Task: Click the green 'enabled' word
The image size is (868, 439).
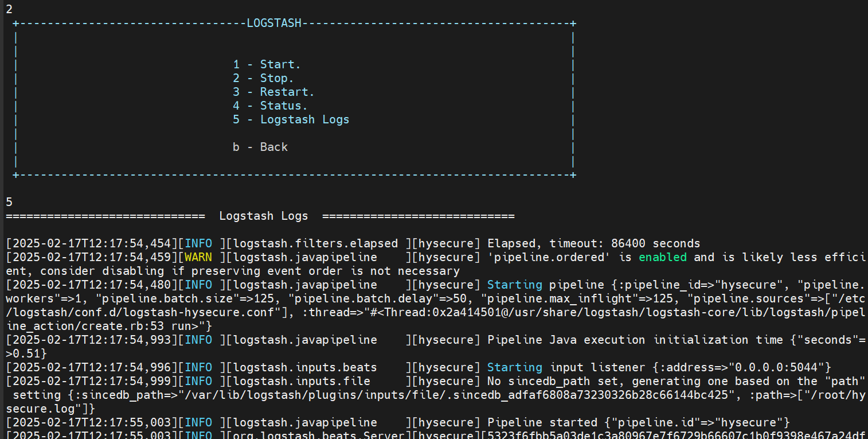Action: [x=662, y=257]
